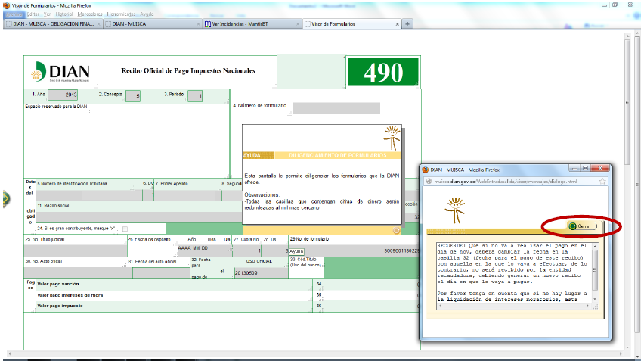Click the Fecha de depósito AAAA MM DD field
The image size is (644, 364).
click(x=205, y=250)
